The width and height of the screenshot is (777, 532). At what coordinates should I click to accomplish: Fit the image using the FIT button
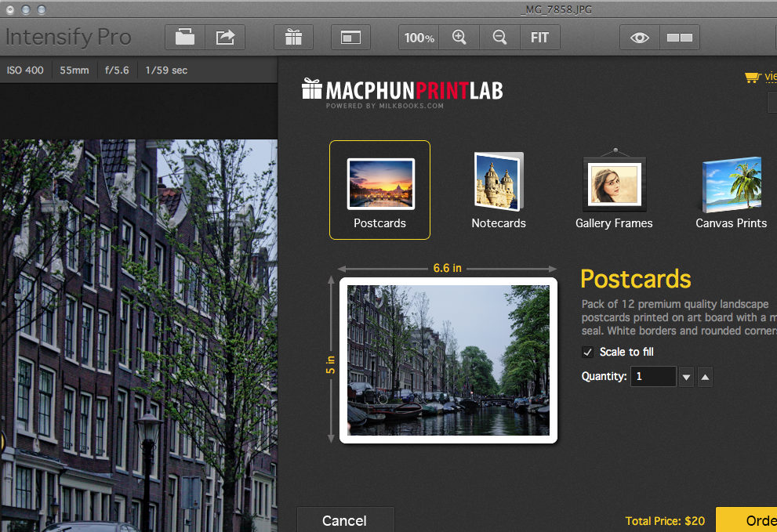(x=539, y=38)
